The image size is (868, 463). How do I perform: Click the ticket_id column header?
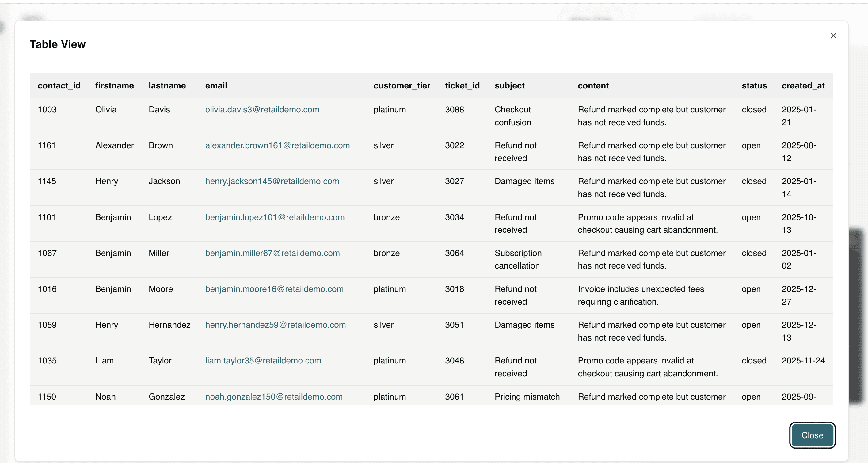(462, 85)
